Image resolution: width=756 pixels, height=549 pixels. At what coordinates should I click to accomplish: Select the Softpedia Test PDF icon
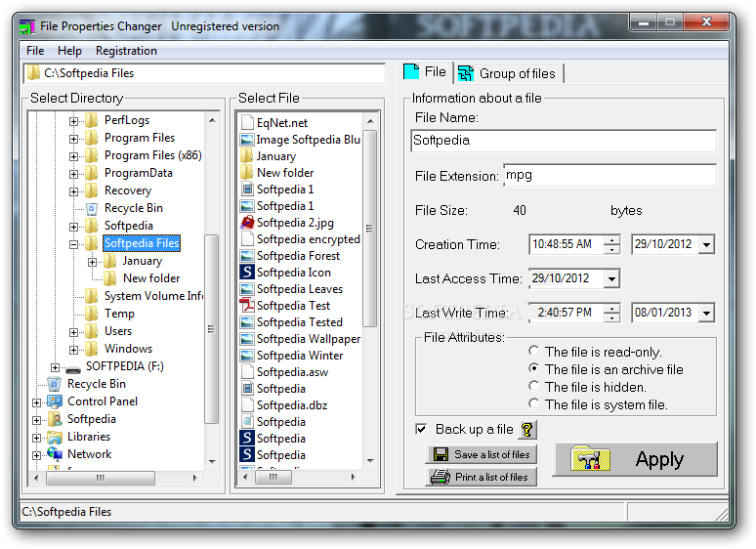coord(247,305)
